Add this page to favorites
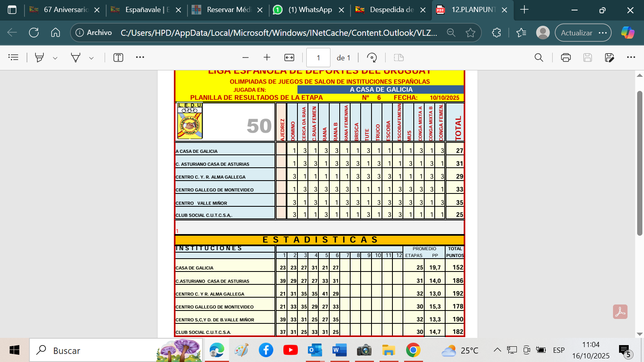This screenshot has height=362, width=644. click(470, 33)
